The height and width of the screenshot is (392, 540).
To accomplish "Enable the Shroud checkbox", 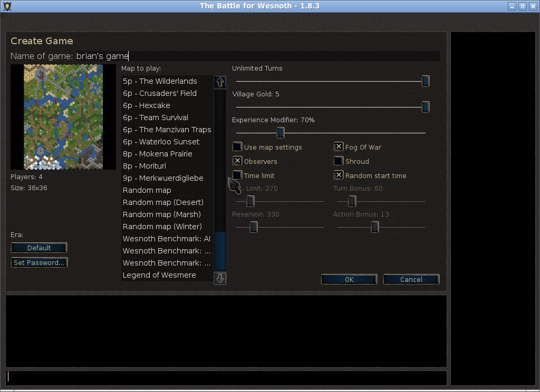I will [x=338, y=161].
